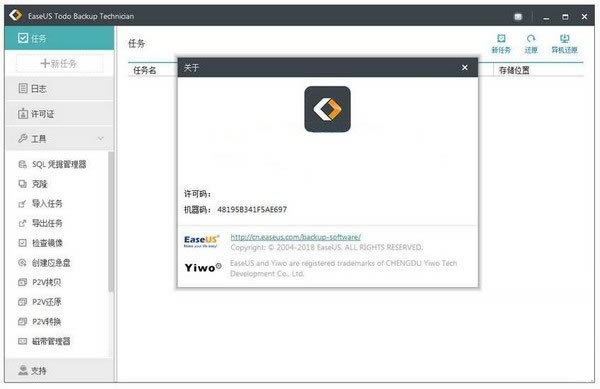Open SQL 凭据管理器 tool

point(52,164)
